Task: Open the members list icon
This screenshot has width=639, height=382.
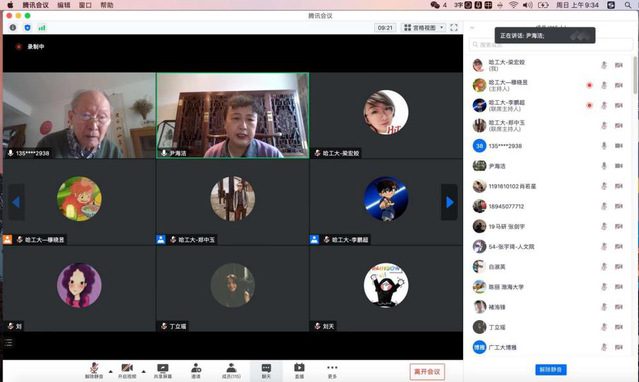Action: 231,370
